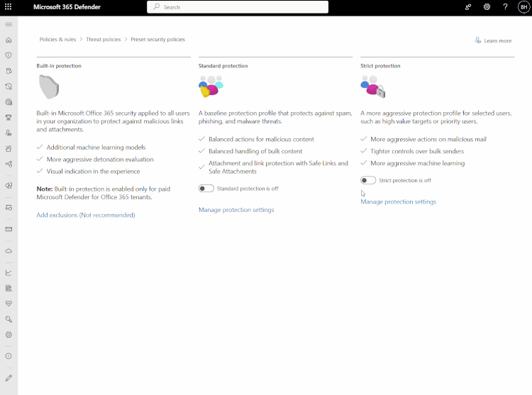The height and width of the screenshot is (395, 532).
Task: Click the Strict protection lock image
Action: 373,87
